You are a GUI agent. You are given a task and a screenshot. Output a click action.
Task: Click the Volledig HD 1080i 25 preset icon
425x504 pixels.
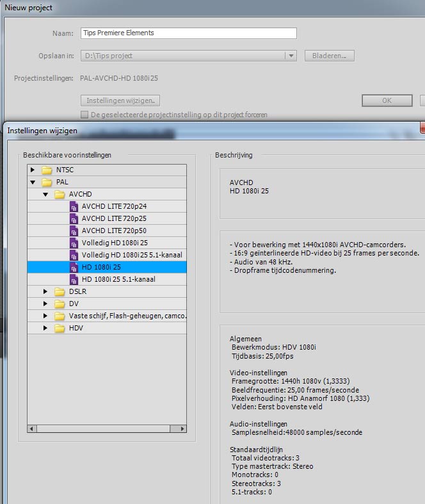pyautogui.click(x=74, y=243)
